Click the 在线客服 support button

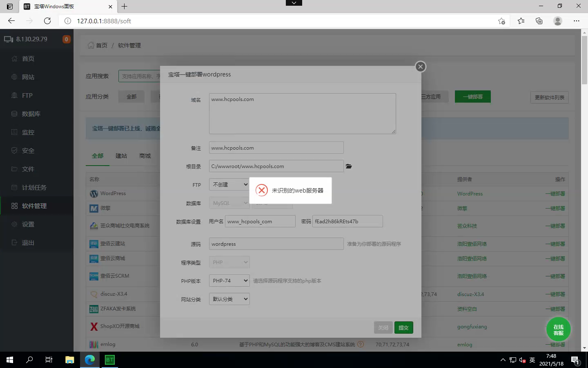(558, 330)
